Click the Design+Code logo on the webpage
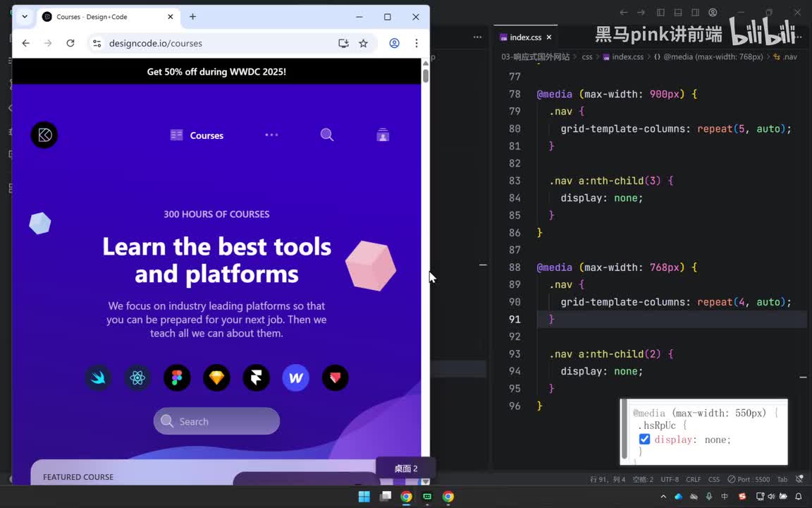The width and height of the screenshot is (812, 508). point(44,135)
